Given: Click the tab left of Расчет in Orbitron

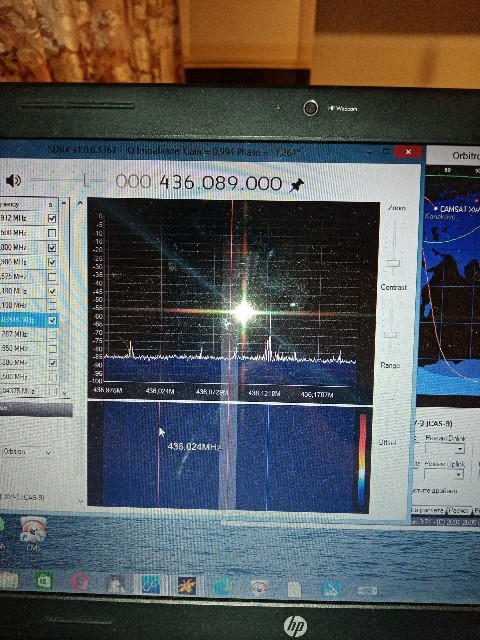Looking at the screenshot, I should pos(427,510).
